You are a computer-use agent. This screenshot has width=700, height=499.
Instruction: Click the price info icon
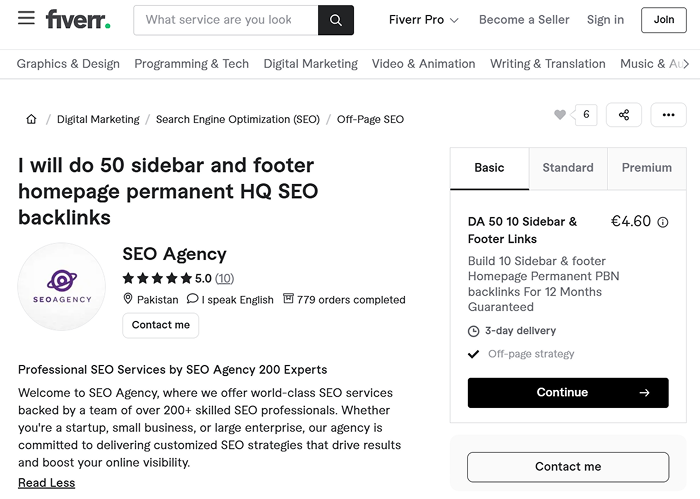(663, 222)
